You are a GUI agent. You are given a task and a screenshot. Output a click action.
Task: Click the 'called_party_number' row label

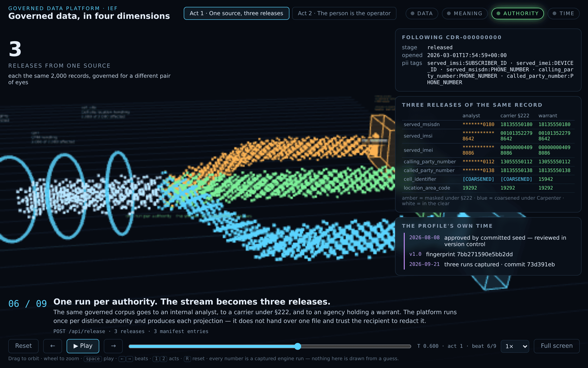pos(429,170)
